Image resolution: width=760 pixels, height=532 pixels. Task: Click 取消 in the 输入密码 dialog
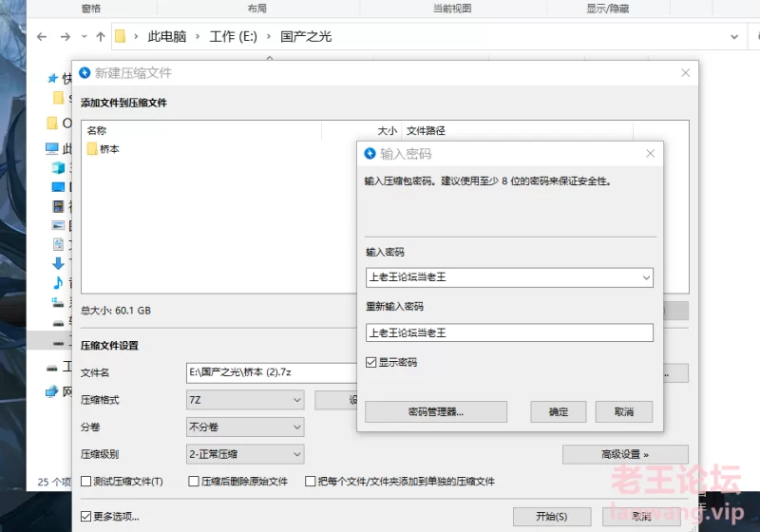624,412
